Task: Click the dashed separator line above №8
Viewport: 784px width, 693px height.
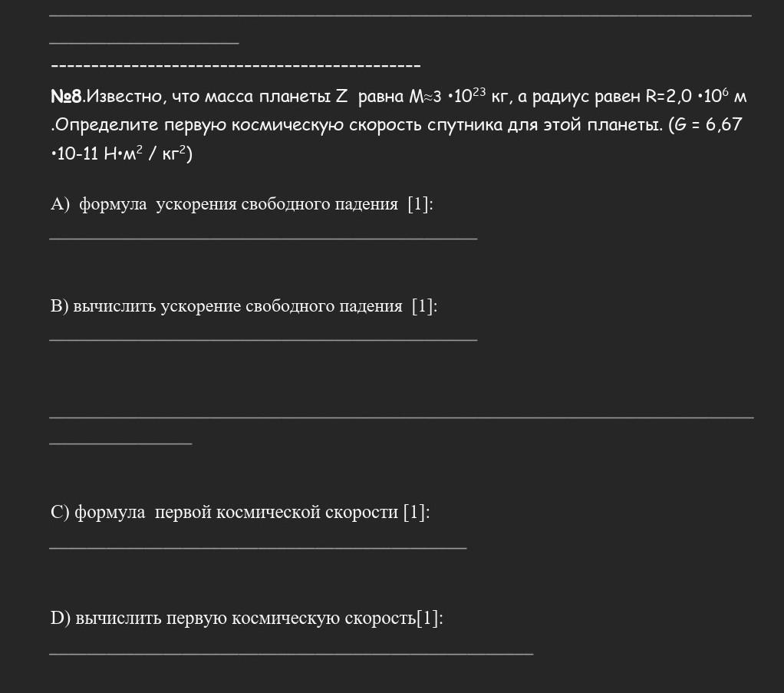Action: click(x=236, y=65)
